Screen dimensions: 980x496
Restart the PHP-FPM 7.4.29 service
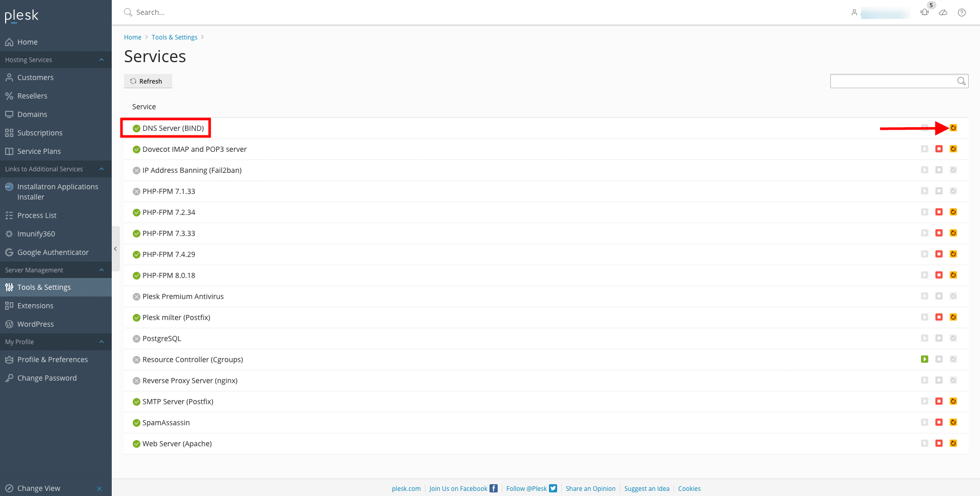click(x=953, y=254)
